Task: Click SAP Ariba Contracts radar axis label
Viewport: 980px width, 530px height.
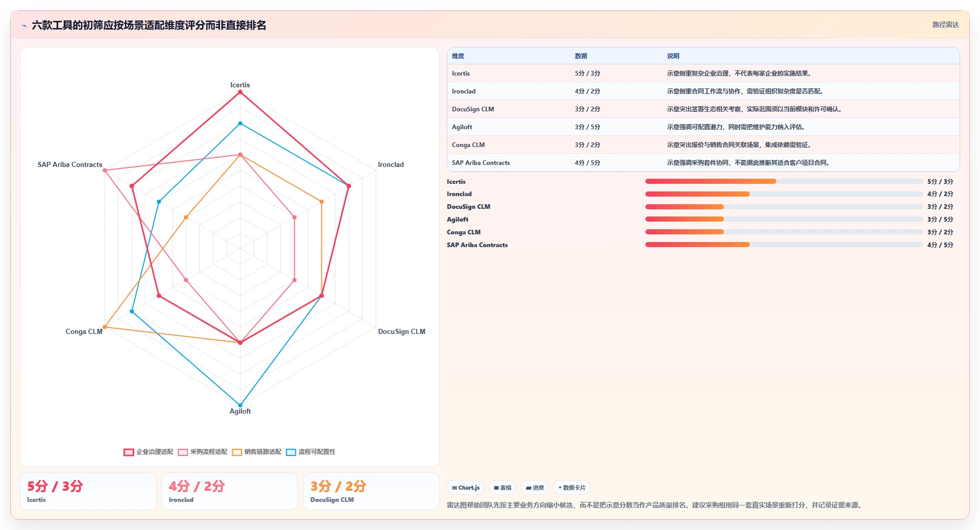Action: (x=70, y=165)
